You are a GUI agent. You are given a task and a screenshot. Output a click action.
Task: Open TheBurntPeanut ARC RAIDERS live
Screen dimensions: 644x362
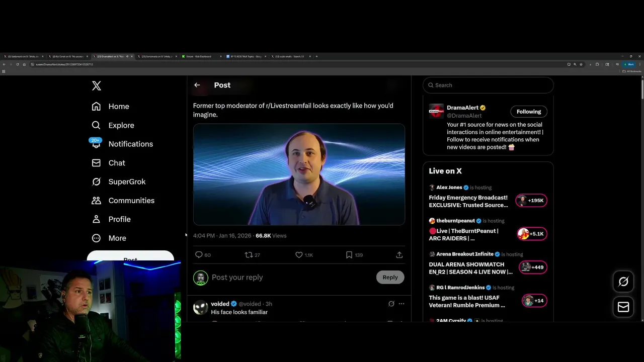tap(464, 235)
